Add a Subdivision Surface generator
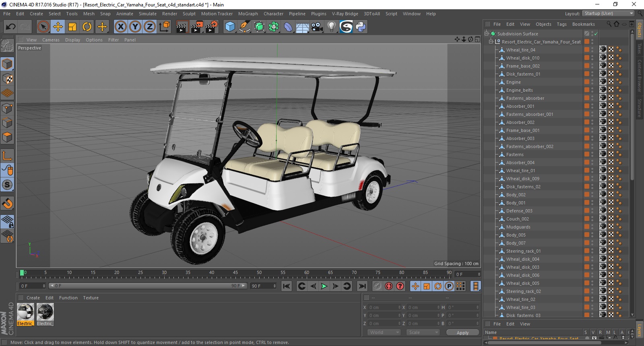Viewport: 644px width, 346px height. (259, 27)
